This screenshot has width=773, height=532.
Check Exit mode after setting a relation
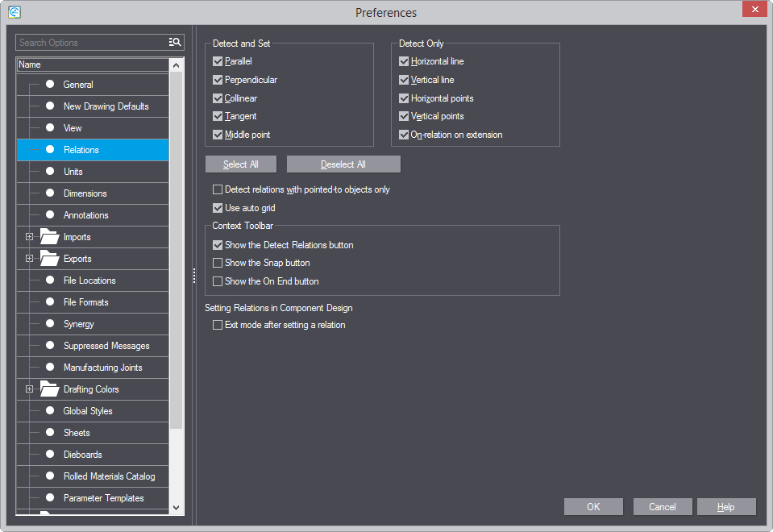tap(218, 325)
